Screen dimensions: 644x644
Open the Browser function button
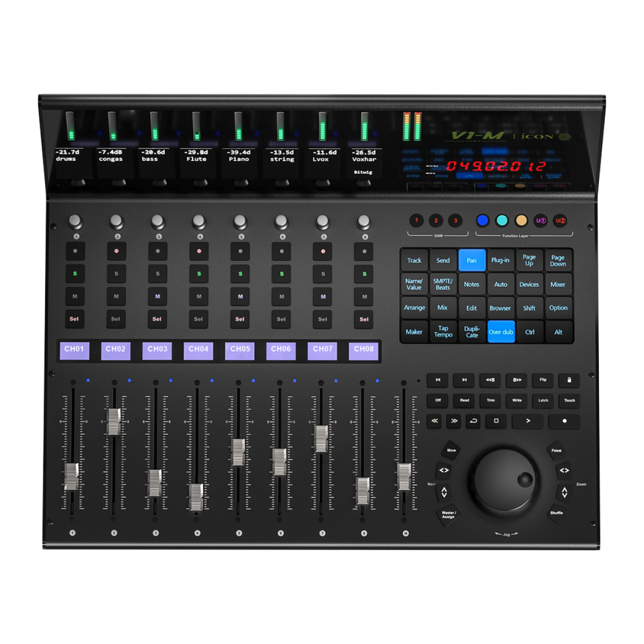(500, 308)
